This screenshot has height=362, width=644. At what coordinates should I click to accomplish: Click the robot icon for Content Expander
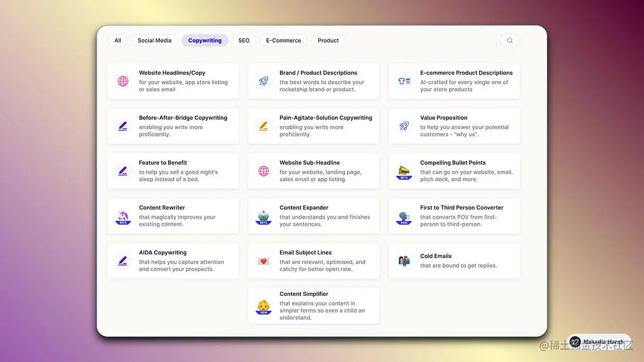tap(263, 217)
